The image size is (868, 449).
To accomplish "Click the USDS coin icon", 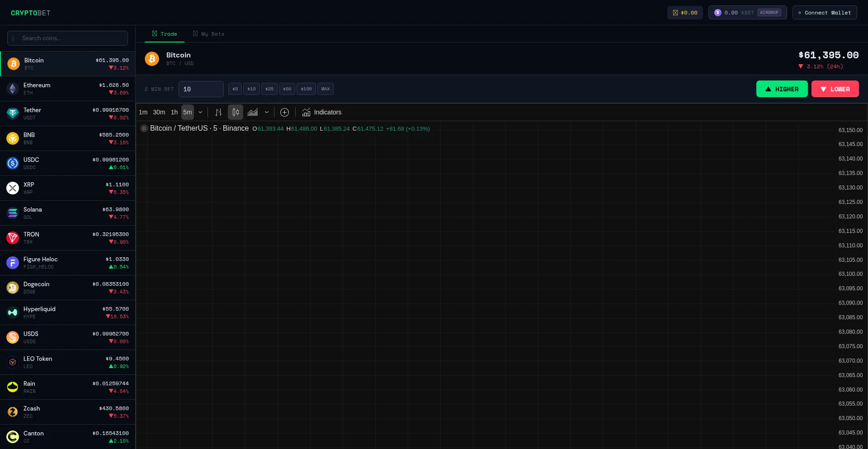I will point(13,337).
